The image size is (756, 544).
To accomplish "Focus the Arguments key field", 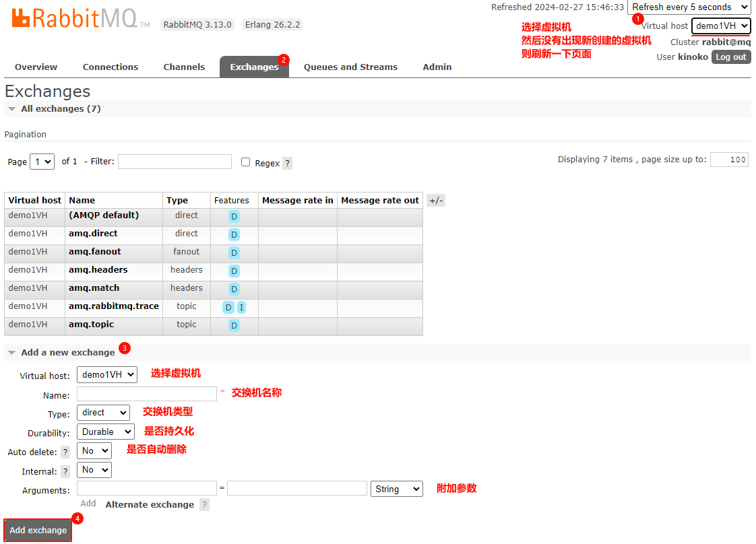I will [147, 488].
